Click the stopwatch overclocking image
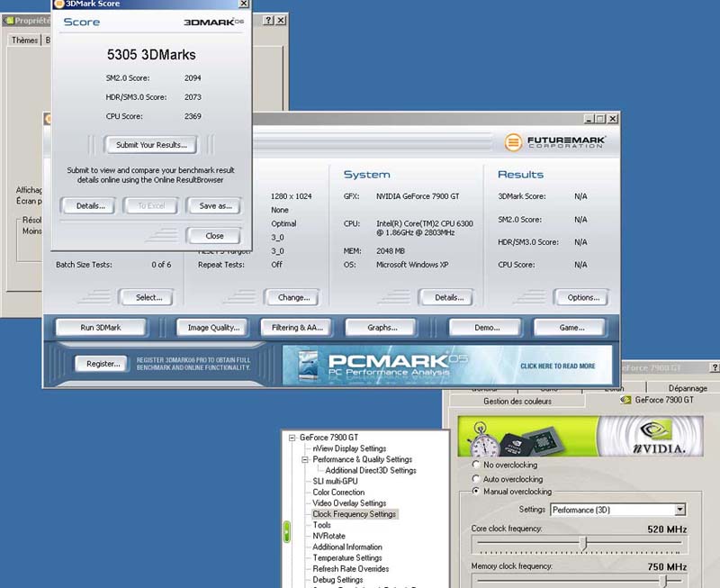 tap(483, 439)
